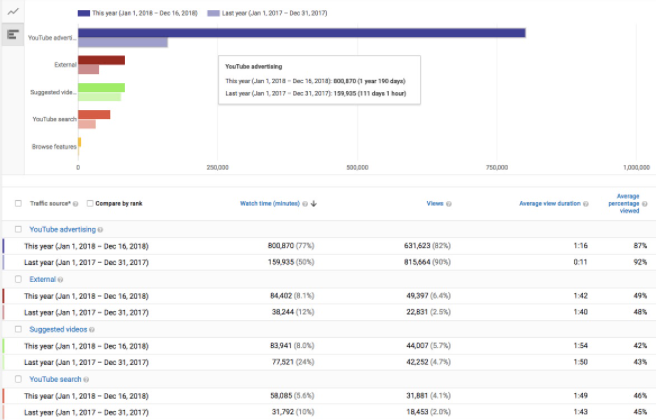The width and height of the screenshot is (656, 420).
Task: Click the orange-red YouTube search this-year bar
Action: [94, 115]
